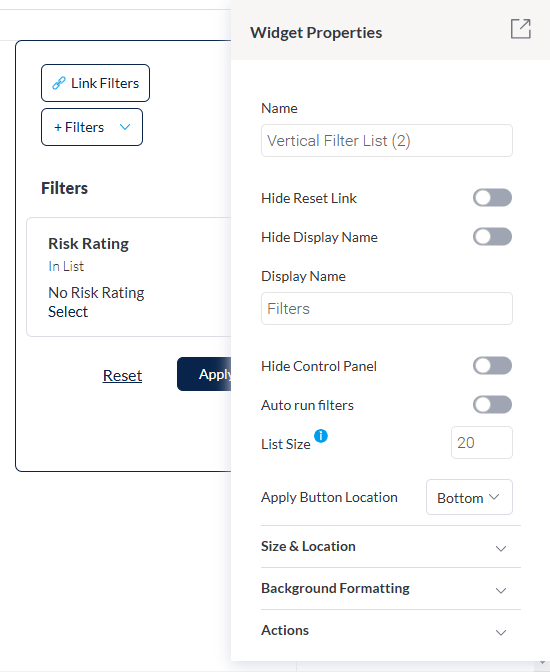
Task: Click the pop-out icon in Widget Properties header
Action: [x=520, y=29]
